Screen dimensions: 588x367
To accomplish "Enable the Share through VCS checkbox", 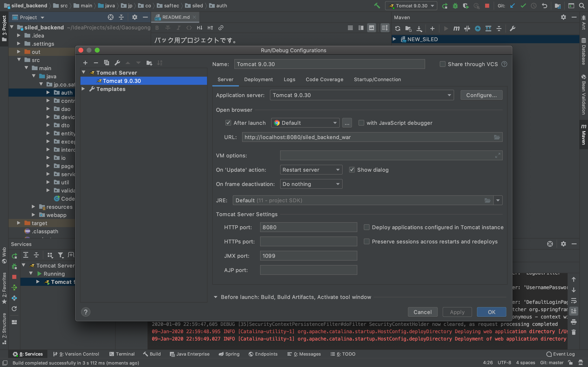I will [x=442, y=64].
